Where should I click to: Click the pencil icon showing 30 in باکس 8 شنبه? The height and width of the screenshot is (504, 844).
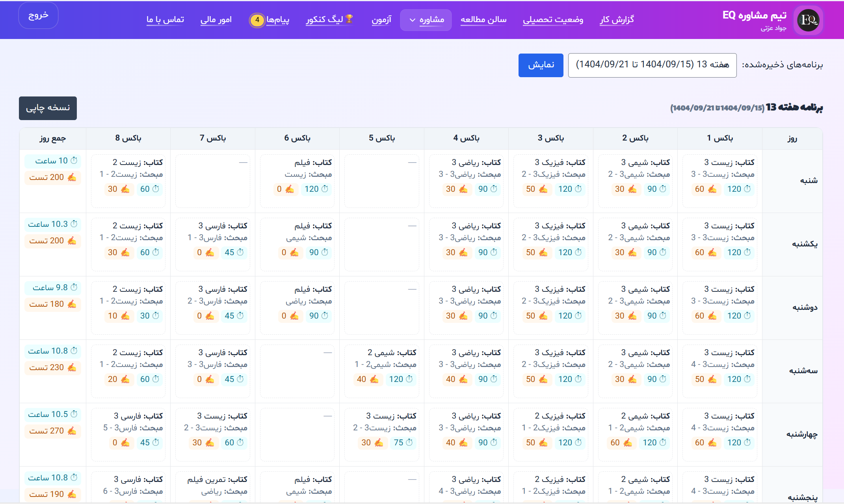point(125,189)
